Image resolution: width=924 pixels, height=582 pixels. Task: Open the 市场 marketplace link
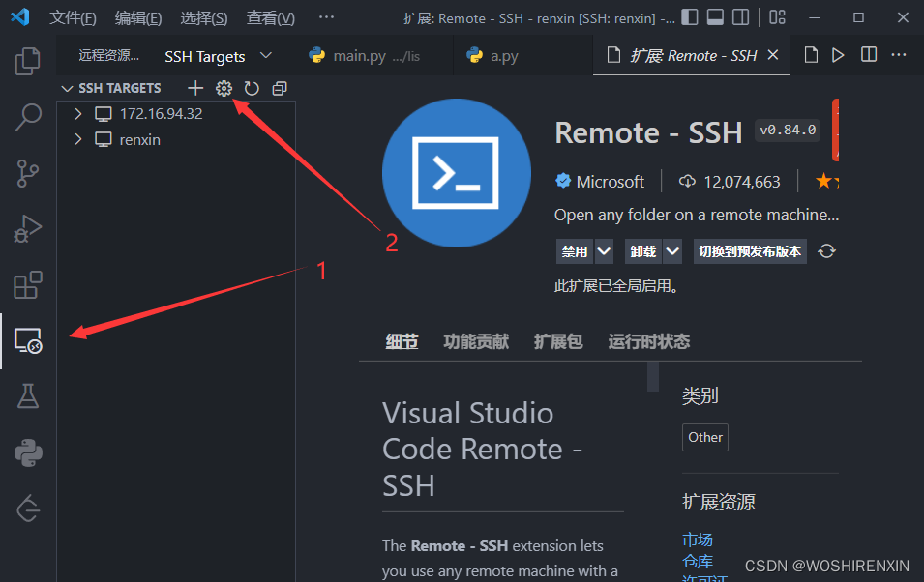click(x=698, y=539)
